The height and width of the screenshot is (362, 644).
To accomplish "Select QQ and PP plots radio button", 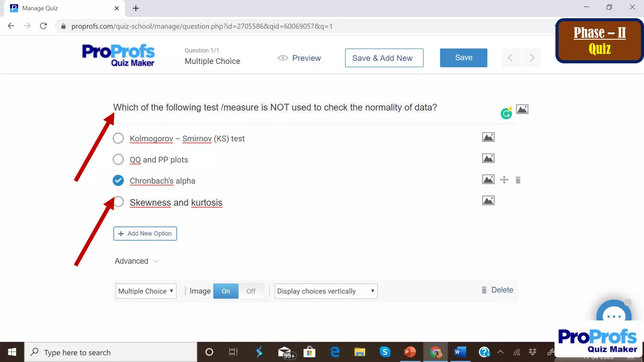I will [x=118, y=159].
